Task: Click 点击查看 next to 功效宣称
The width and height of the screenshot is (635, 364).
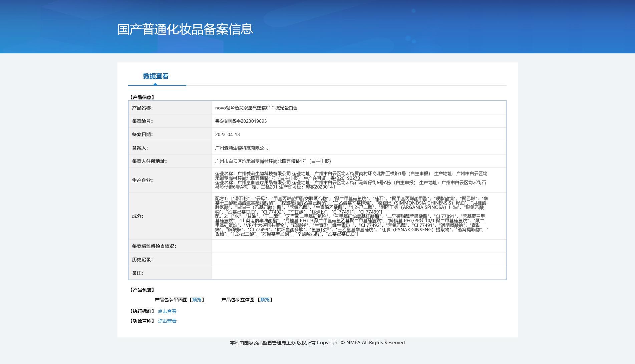Action: [x=167, y=321]
